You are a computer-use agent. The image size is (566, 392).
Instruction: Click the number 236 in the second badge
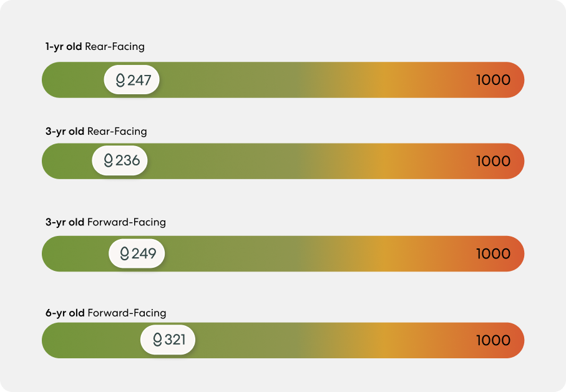click(127, 160)
